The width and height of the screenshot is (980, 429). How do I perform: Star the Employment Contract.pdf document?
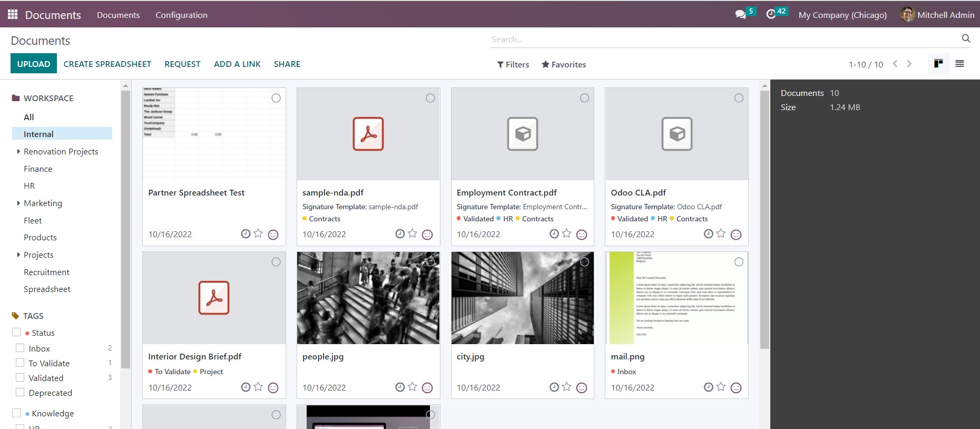(x=566, y=233)
